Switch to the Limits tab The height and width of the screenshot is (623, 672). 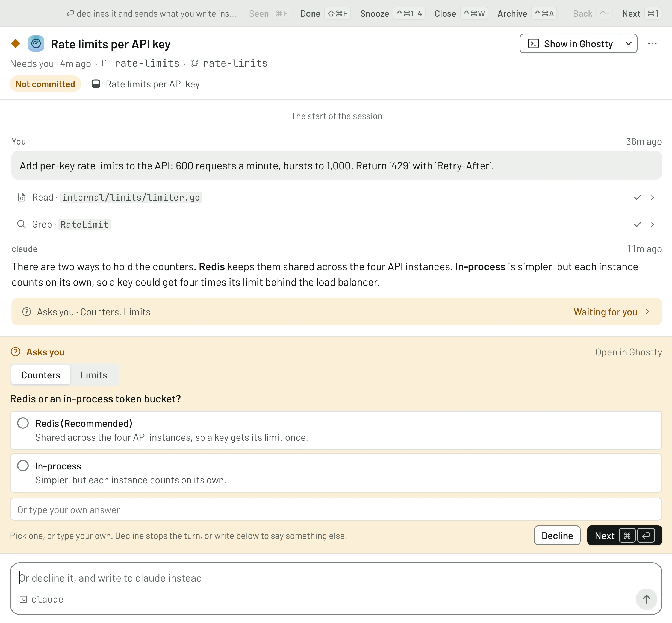94,375
